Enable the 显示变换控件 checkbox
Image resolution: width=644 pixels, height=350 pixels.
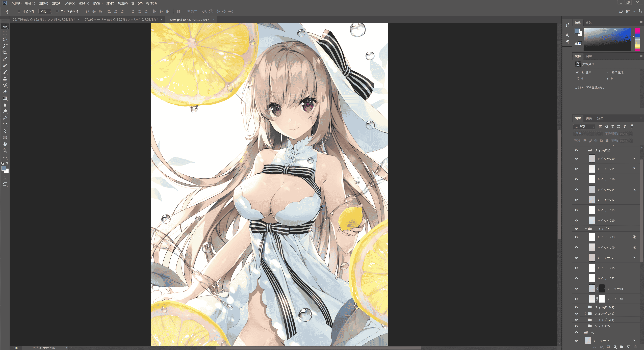(x=57, y=11)
